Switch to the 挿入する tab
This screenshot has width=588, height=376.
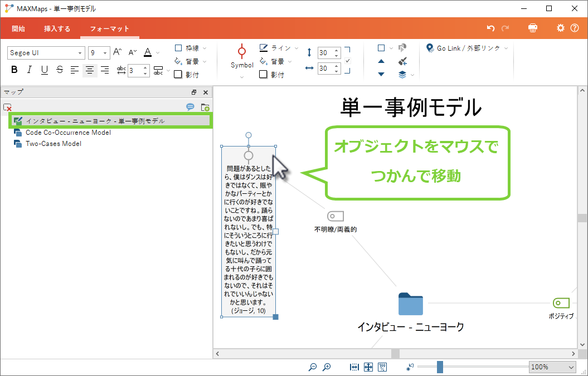point(57,28)
